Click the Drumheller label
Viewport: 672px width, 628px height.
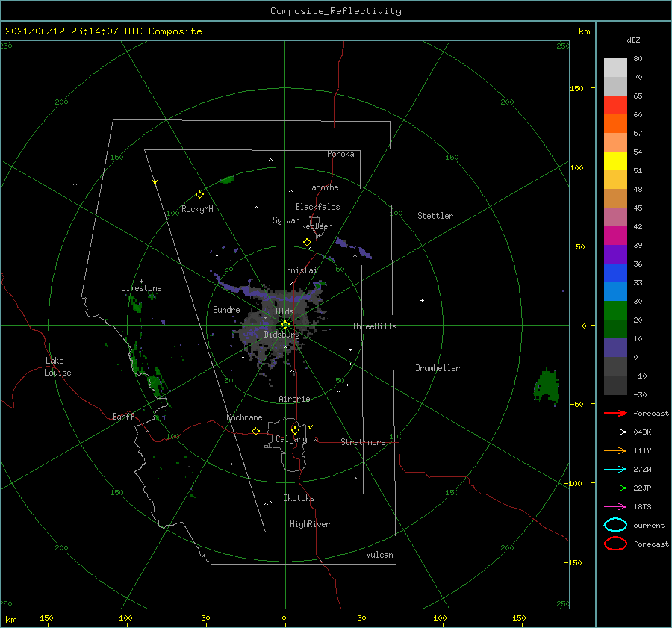438,368
